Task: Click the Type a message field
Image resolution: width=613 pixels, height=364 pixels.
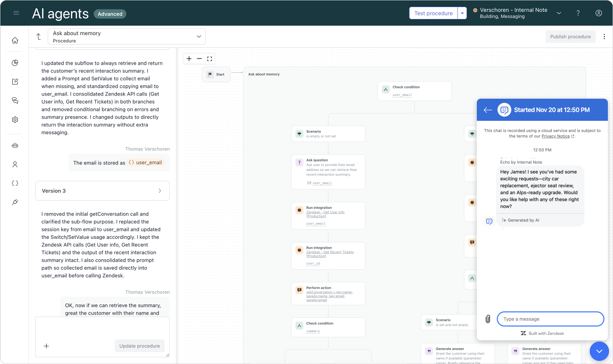Action: 550,319
